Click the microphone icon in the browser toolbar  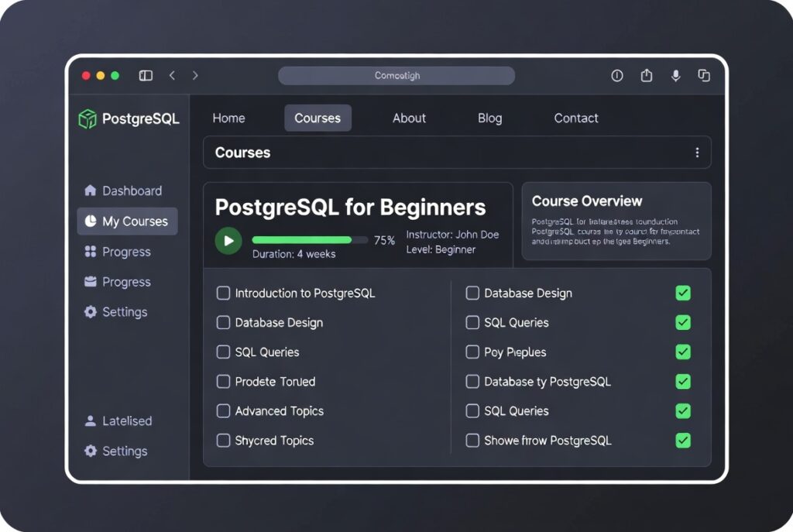pyautogui.click(x=675, y=75)
